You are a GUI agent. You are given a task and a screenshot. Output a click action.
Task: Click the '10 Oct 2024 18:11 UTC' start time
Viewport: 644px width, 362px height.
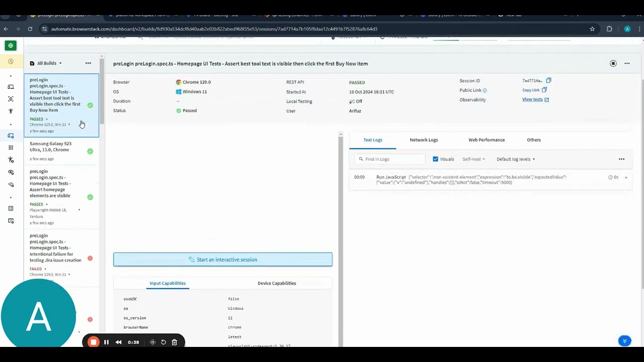point(371,92)
